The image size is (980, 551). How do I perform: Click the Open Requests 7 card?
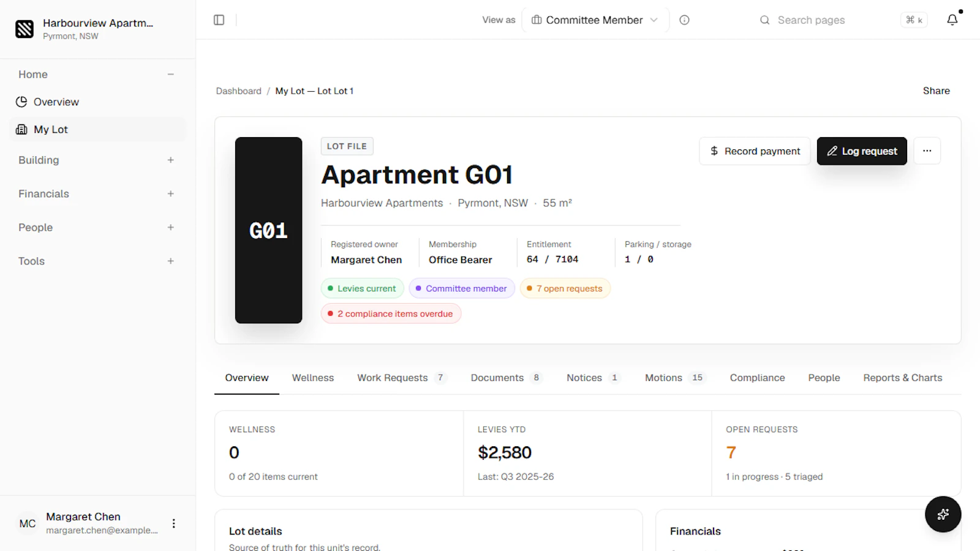(836, 453)
